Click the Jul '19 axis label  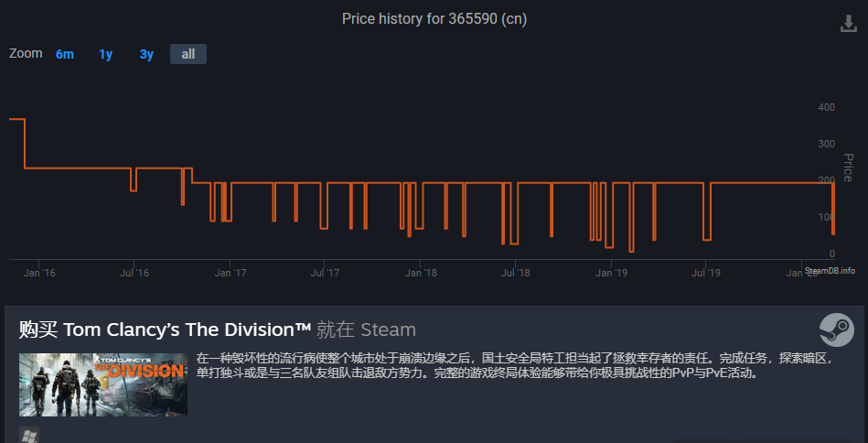[x=706, y=273]
